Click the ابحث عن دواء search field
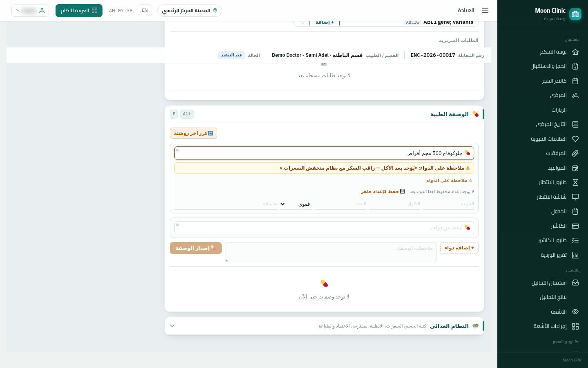588x368 pixels. [324, 228]
